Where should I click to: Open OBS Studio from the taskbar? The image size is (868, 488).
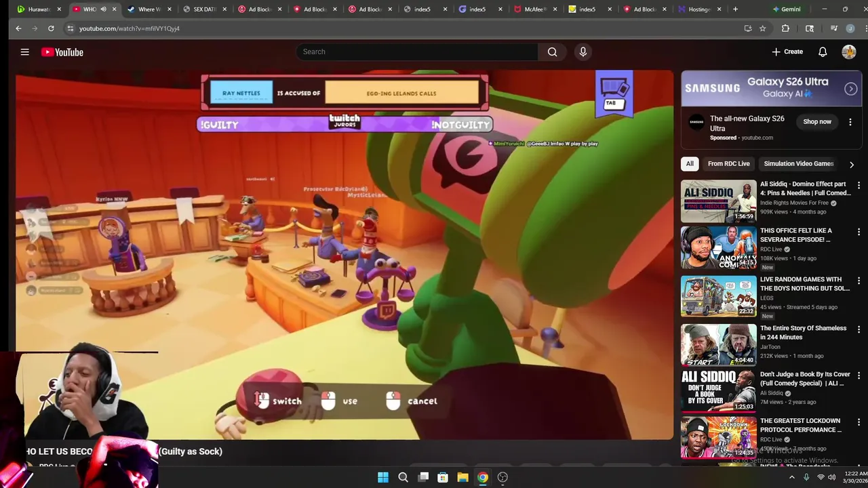click(x=502, y=477)
